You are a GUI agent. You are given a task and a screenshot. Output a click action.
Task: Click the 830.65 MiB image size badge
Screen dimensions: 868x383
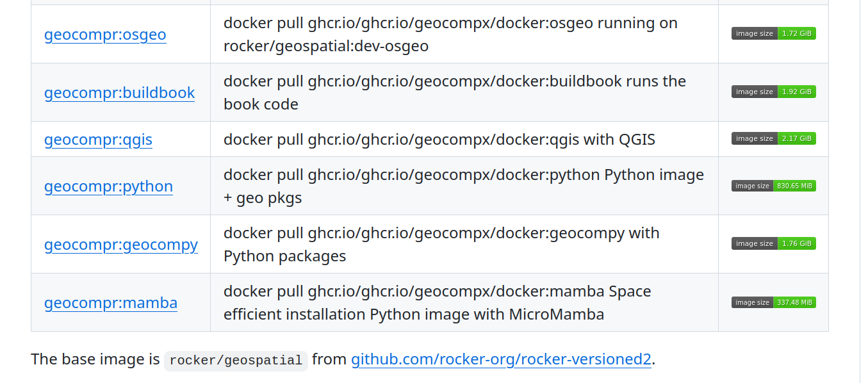[773, 186]
